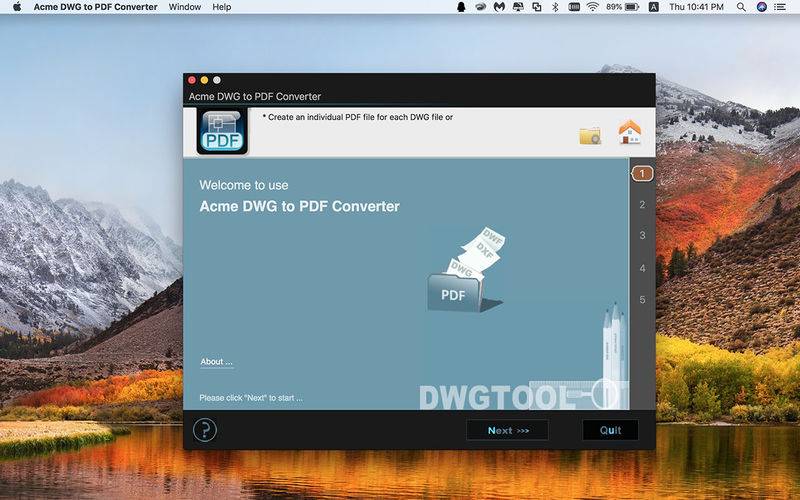The height and width of the screenshot is (500, 800).
Task: Click the battery status icon
Action: point(632,7)
